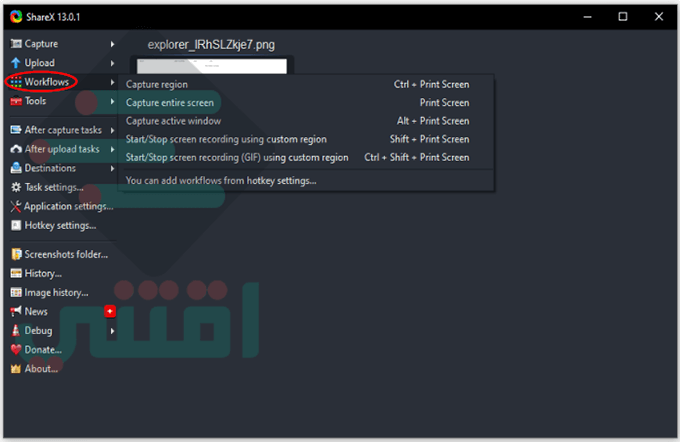The image size is (680, 442).
Task: Expand the Destinations submenu arrow
Action: pyautogui.click(x=112, y=168)
